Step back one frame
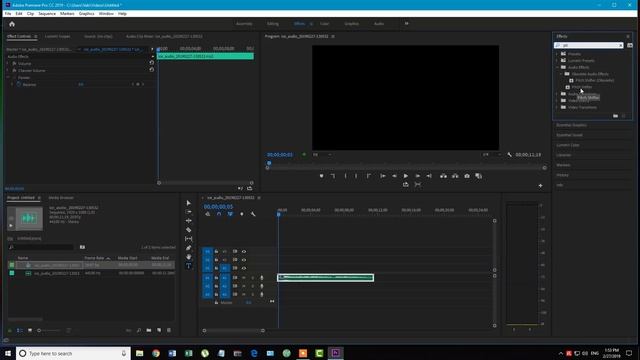 click(x=394, y=176)
